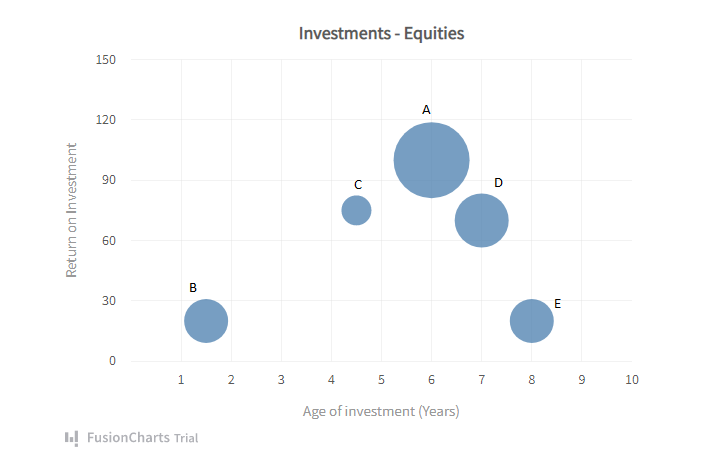This screenshot has width=709, height=460.
Task: Click x-axis label 10
Action: (x=631, y=380)
